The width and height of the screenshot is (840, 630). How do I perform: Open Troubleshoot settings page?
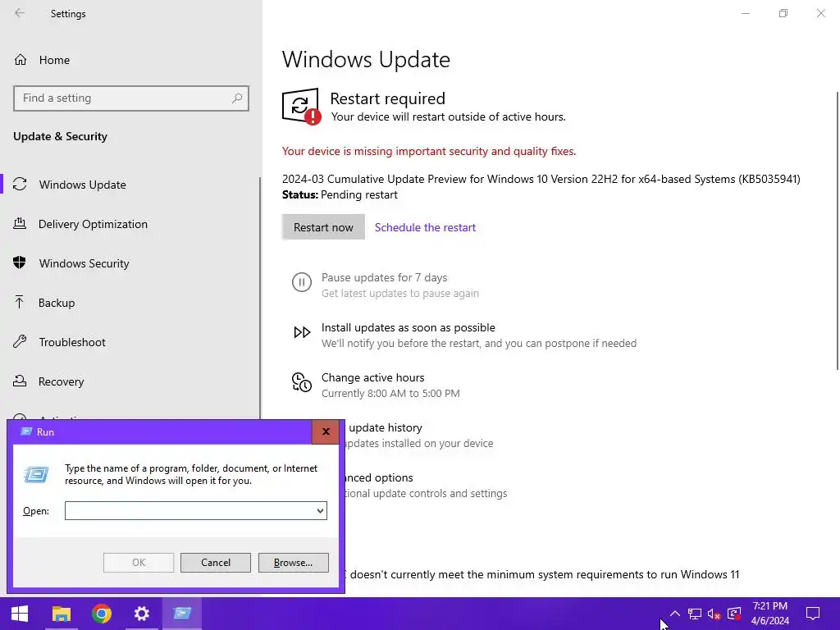72,342
